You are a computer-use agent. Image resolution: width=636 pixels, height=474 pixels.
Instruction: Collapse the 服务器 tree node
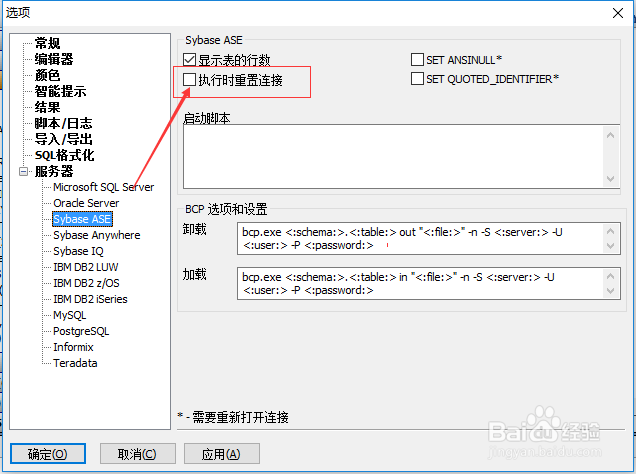[x=24, y=172]
